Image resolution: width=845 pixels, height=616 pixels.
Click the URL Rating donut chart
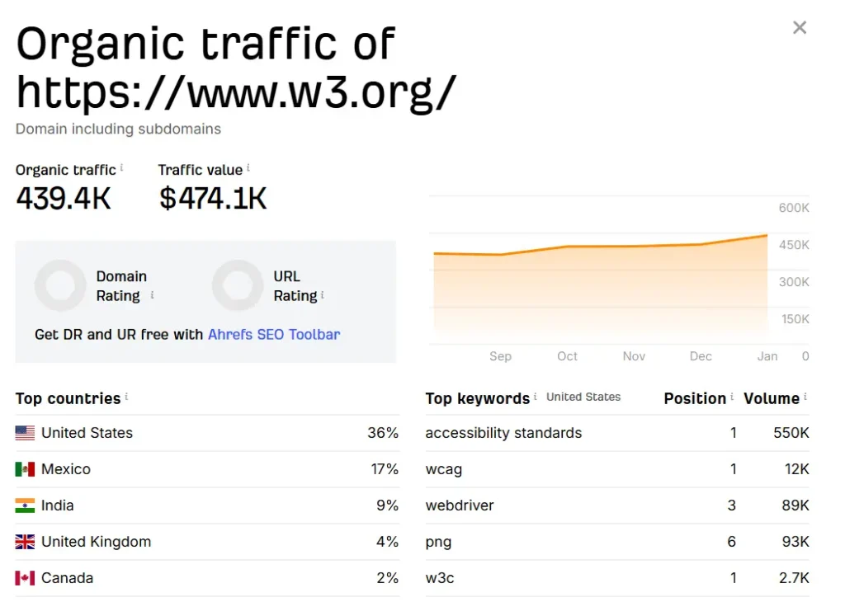(x=238, y=285)
